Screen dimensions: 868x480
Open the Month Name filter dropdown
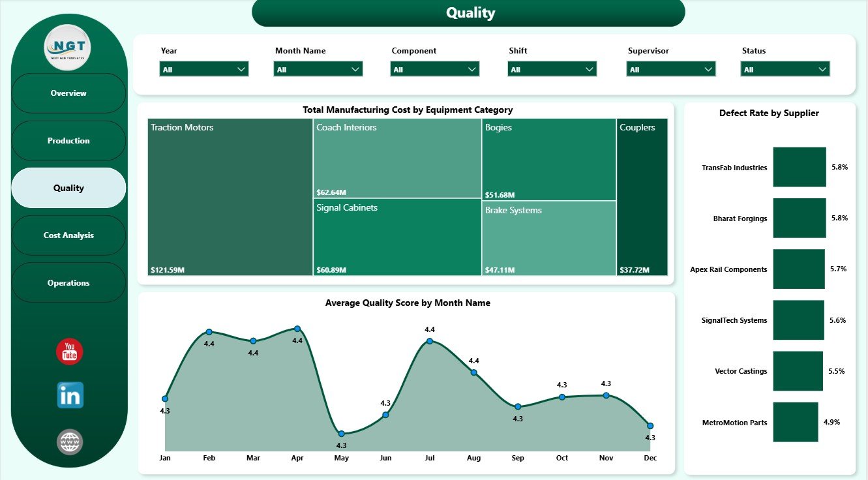[x=319, y=69]
